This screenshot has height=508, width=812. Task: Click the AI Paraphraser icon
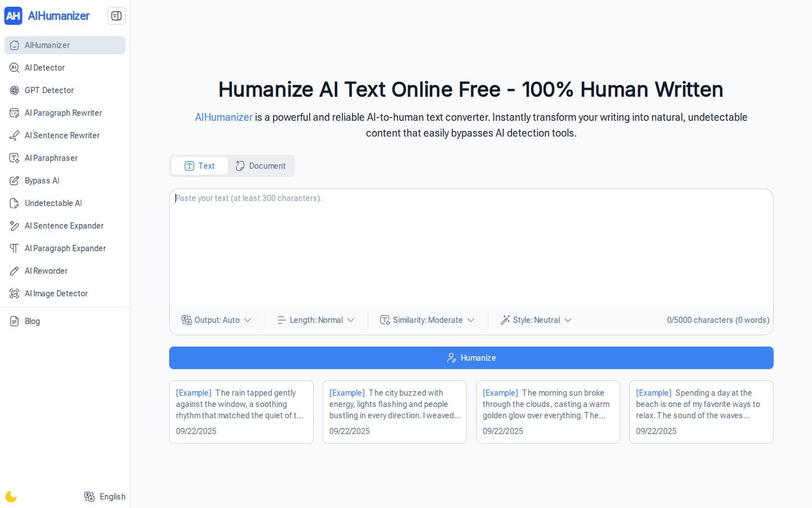tap(15, 158)
